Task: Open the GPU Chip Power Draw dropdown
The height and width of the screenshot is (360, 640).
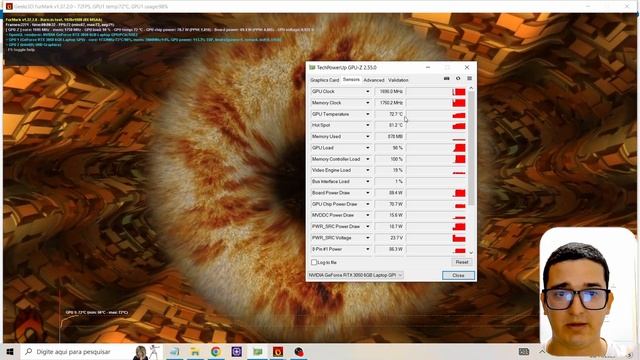Action: click(367, 204)
